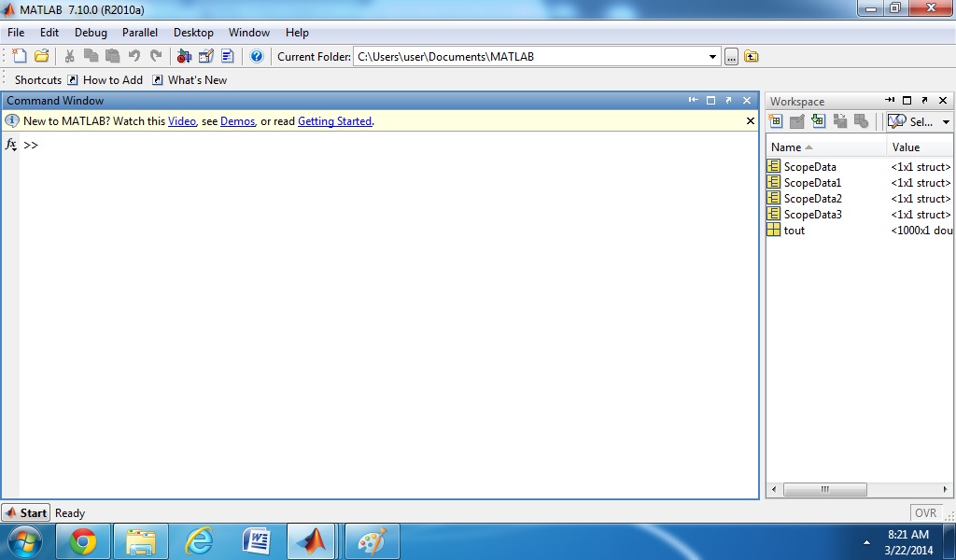956x560 pixels.
Task: Click the How to Add shortcut
Action: coord(105,80)
